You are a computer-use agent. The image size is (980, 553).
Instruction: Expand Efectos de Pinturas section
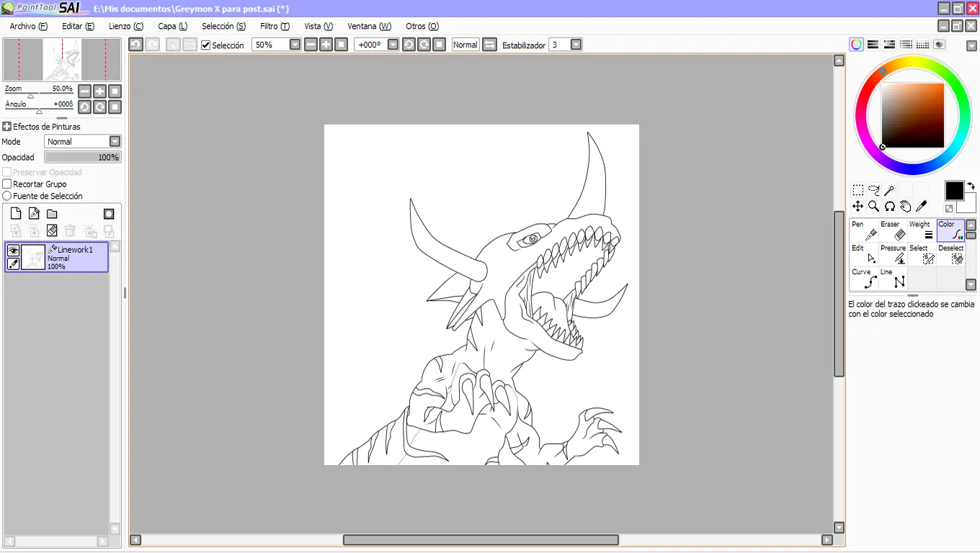6,127
